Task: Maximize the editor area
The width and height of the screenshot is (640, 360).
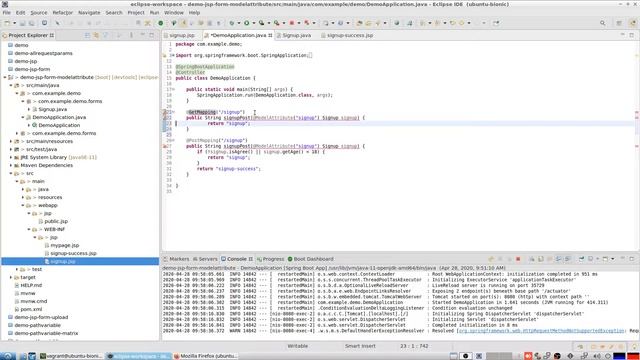Action: click(631, 35)
